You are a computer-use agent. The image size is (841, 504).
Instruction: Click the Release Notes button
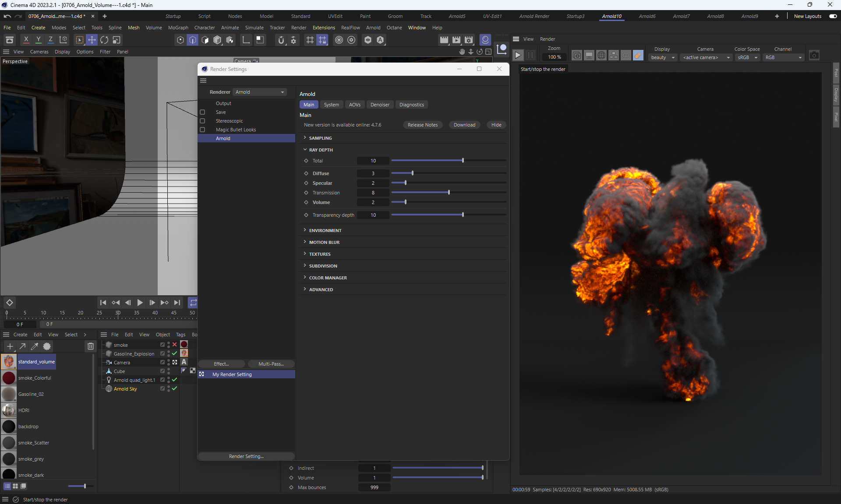click(422, 125)
